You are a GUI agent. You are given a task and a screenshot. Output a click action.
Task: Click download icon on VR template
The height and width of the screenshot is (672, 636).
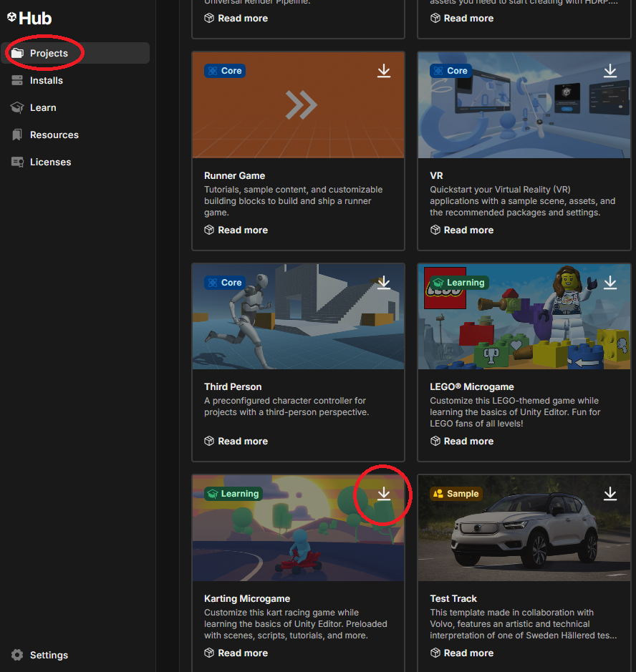609,71
